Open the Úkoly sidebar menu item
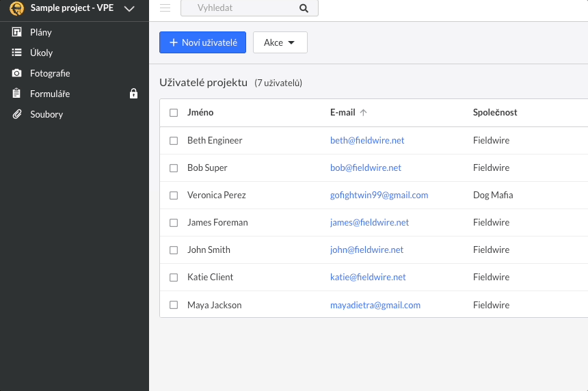588x391 pixels. click(x=42, y=53)
